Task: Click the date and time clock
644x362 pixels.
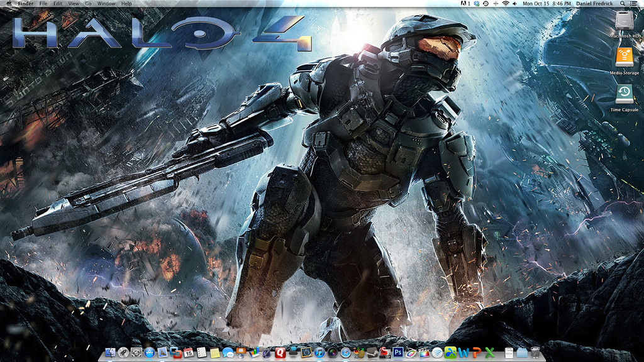Action: 547,3
